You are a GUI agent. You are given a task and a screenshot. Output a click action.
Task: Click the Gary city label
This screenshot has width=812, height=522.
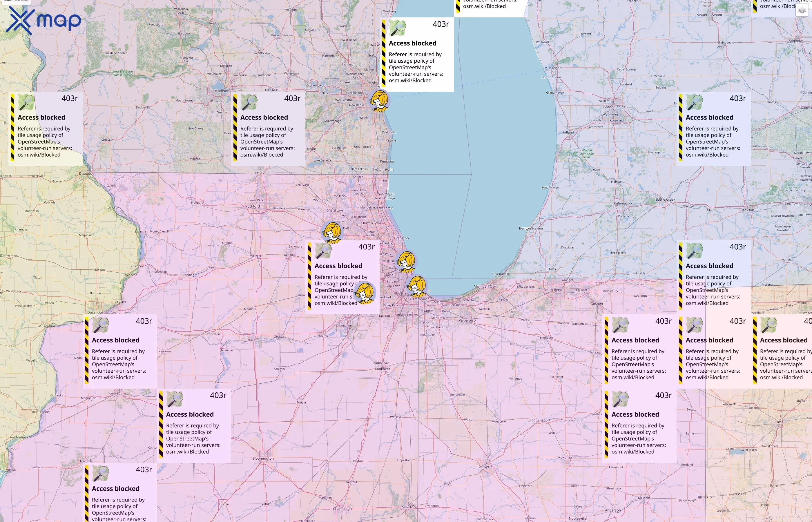point(438,301)
